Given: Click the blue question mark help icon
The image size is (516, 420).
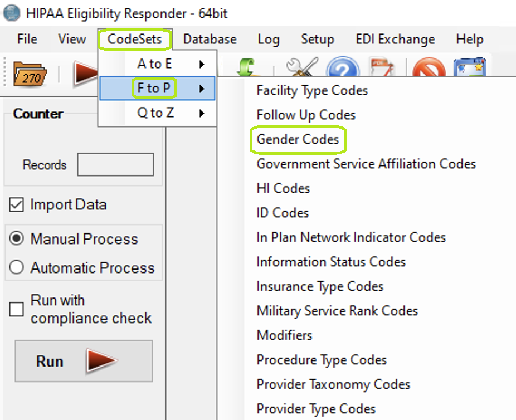Looking at the screenshot, I should point(343,67).
